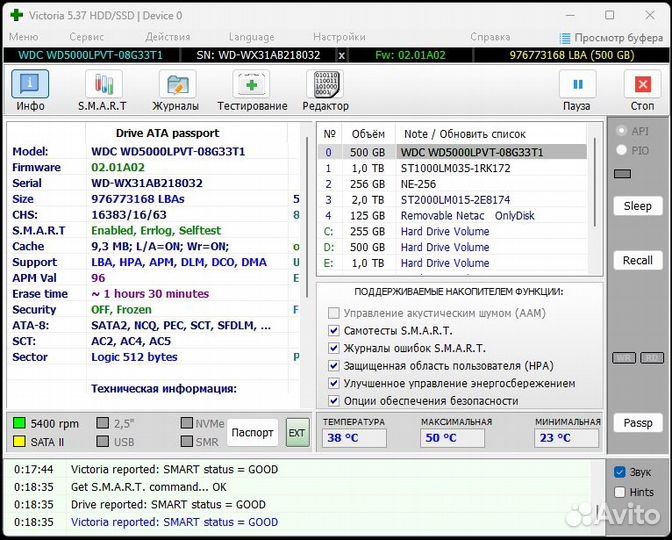Click the Recall button
The image size is (672, 540).
[637, 260]
